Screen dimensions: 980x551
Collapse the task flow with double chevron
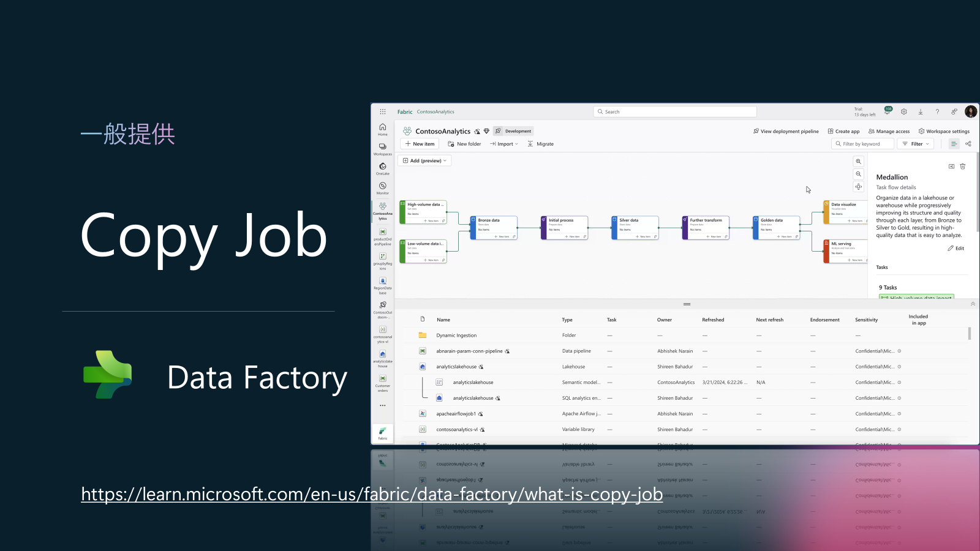pyautogui.click(x=973, y=304)
